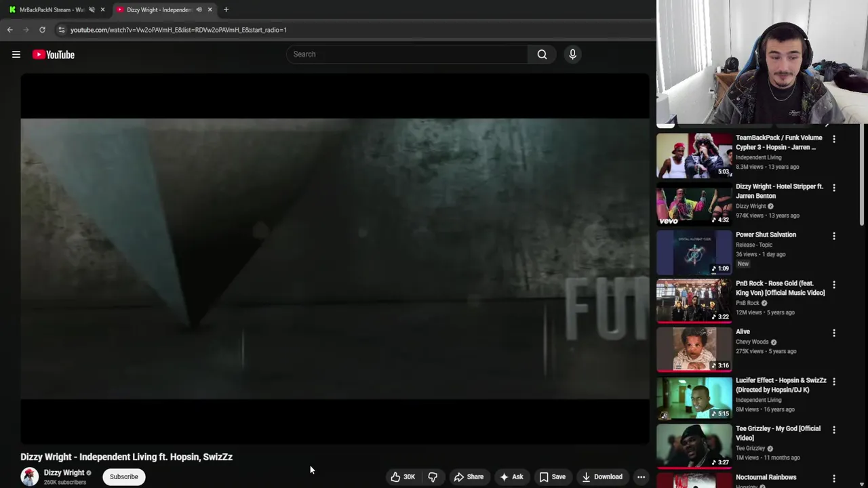This screenshot has height=488, width=868.
Task: Like the video with thumbs up 30K
Action: (403, 476)
